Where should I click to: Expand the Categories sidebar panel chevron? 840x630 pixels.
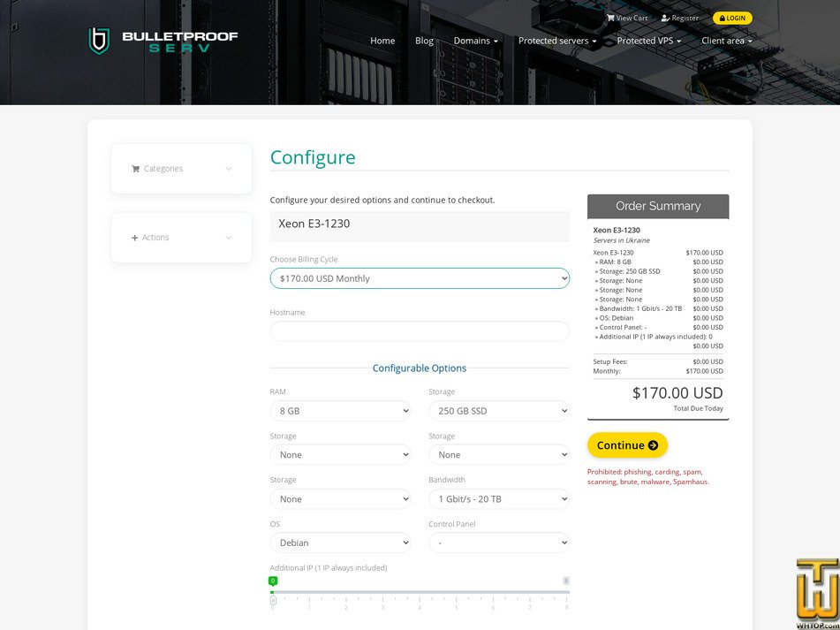229,169
